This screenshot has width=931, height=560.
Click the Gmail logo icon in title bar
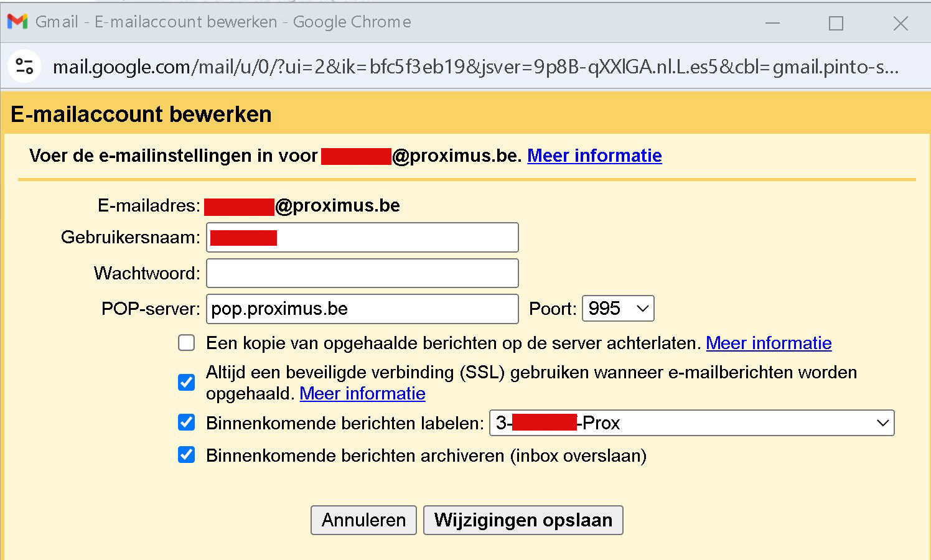[17, 22]
